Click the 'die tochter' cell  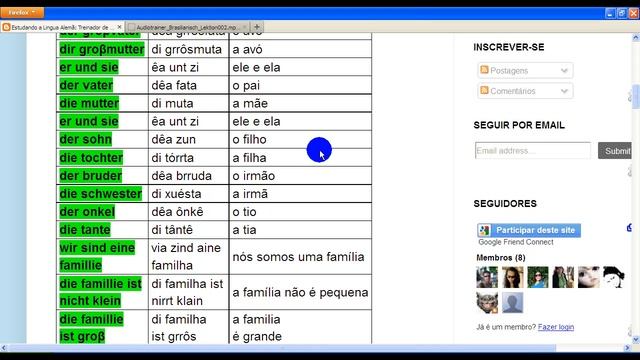pyautogui.click(x=102, y=158)
